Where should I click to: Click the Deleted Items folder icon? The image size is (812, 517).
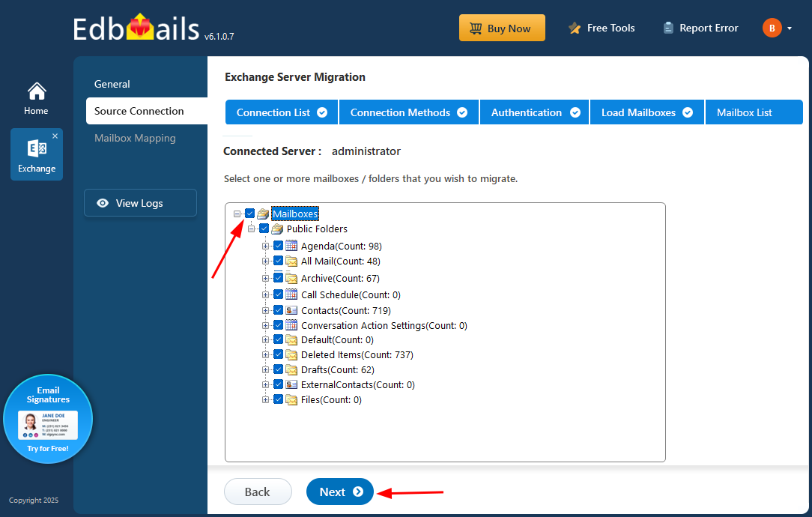pos(291,354)
